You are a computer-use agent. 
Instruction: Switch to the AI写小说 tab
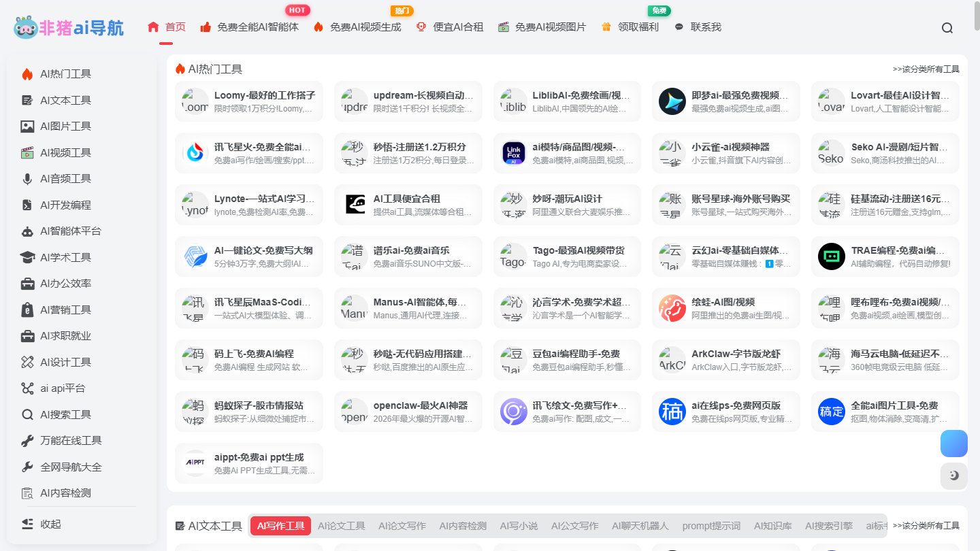(519, 526)
